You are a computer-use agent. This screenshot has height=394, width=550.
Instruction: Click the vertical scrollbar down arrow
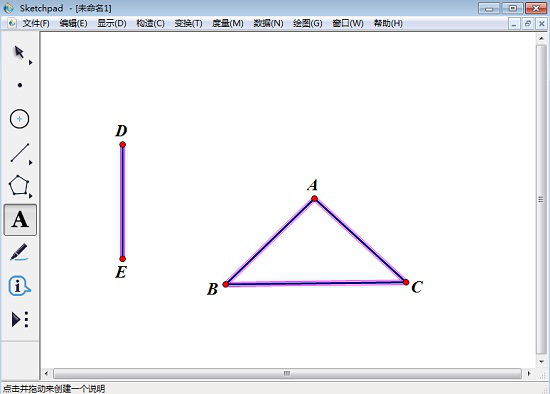click(542, 361)
